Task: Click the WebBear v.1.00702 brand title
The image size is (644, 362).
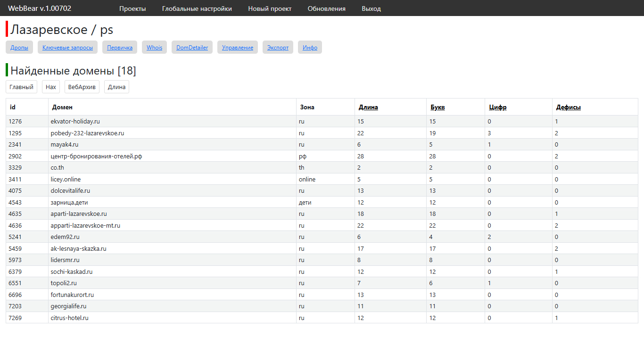Action: click(x=40, y=8)
